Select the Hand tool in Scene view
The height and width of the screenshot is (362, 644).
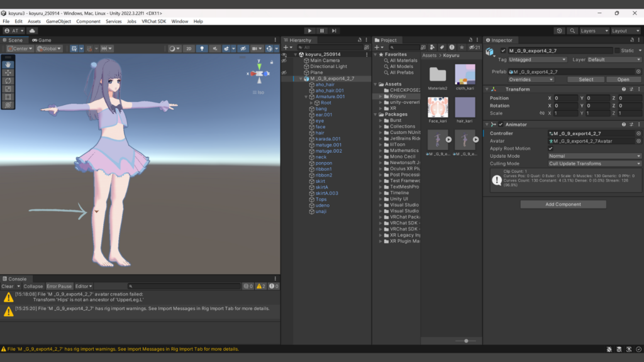(8, 64)
